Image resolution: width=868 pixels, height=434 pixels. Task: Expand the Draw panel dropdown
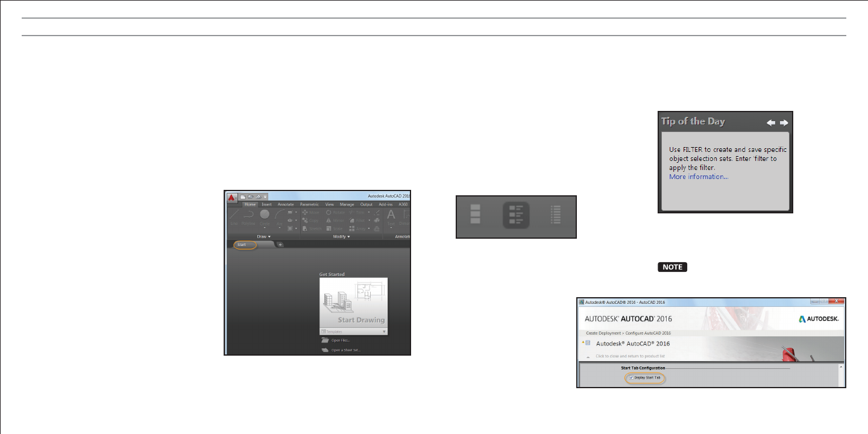click(263, 236)
